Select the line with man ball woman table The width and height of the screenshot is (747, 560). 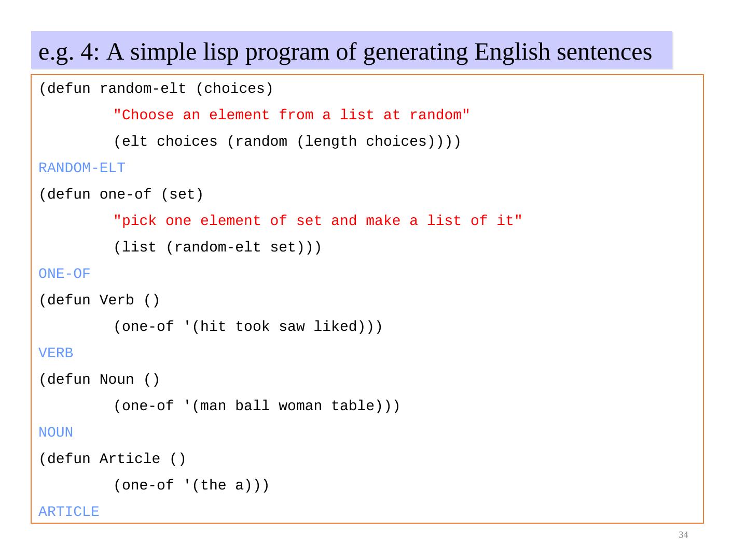tap(257, 406)
